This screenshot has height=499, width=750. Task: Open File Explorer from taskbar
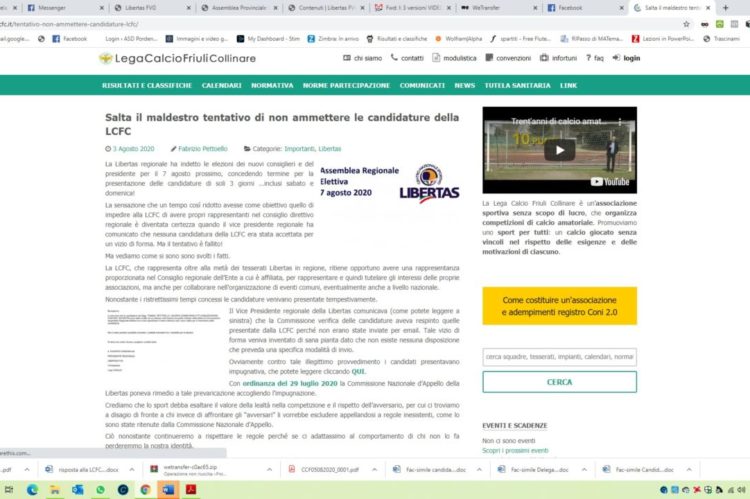(x=55, y=489)
